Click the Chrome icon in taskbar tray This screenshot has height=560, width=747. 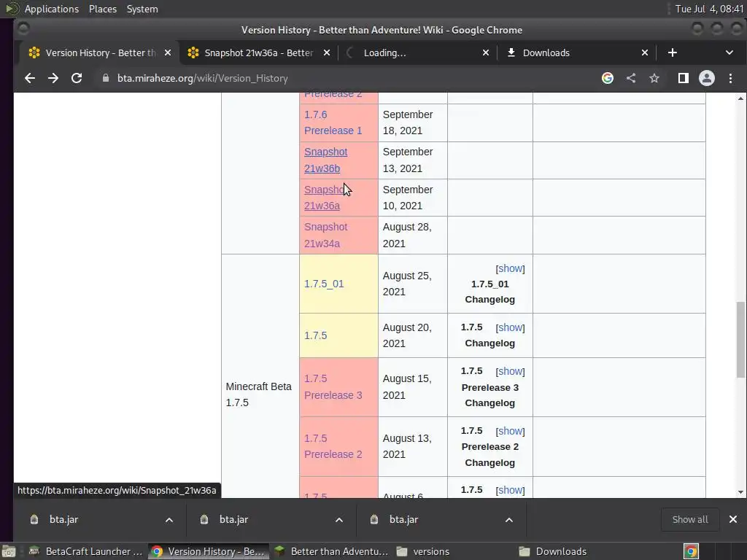692,551
